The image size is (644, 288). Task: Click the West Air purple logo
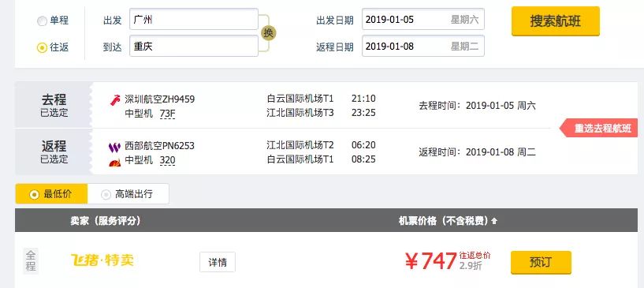[114, 147]
